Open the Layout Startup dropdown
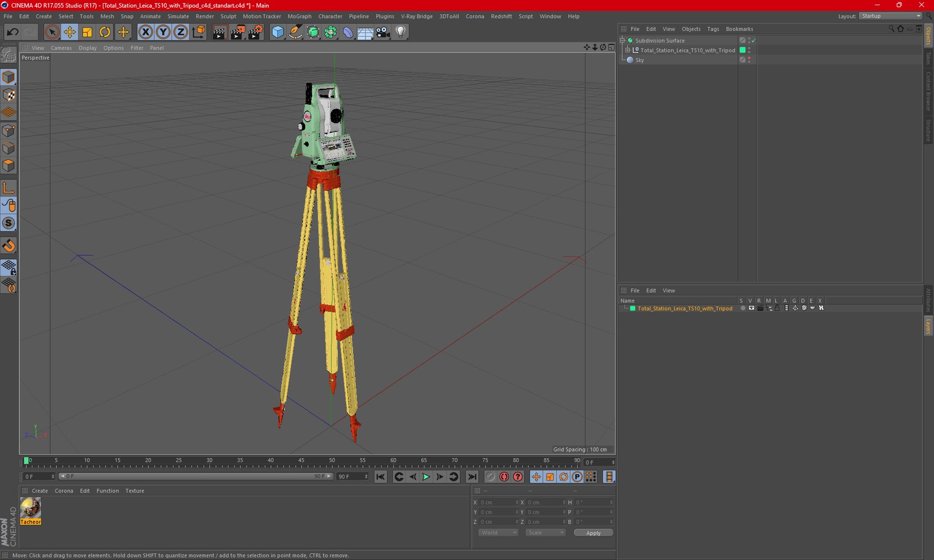The width and height of the screenshot is (934, 560). pyautogui.click(x=890, y=16)
